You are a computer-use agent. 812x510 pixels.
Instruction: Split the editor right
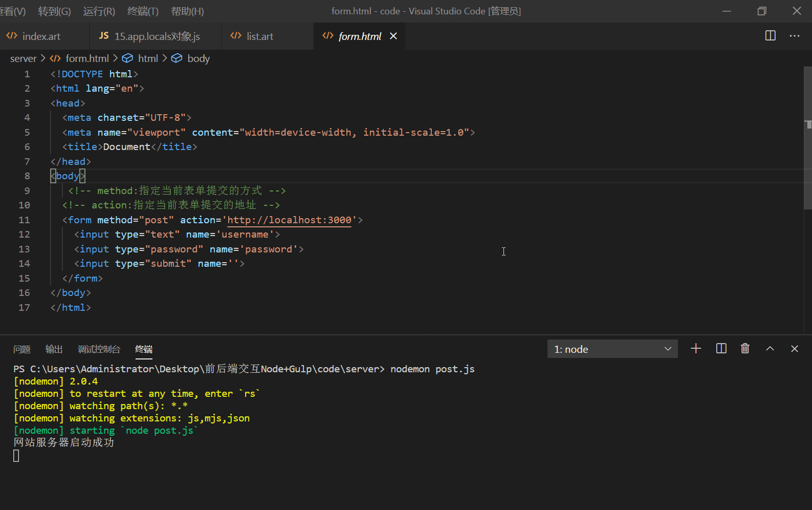click(770, 35)
